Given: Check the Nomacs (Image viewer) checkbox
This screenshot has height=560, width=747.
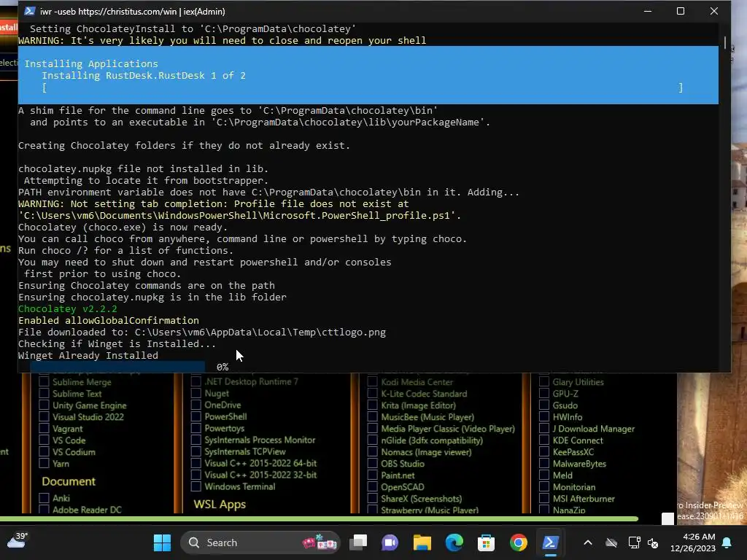Looking at the screenshot, I should tap(373, 452).
